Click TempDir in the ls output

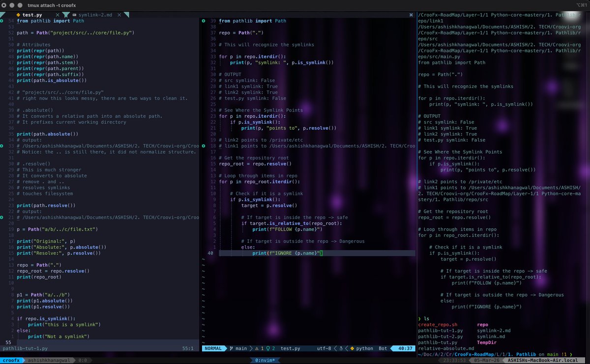tap(487, 342)
